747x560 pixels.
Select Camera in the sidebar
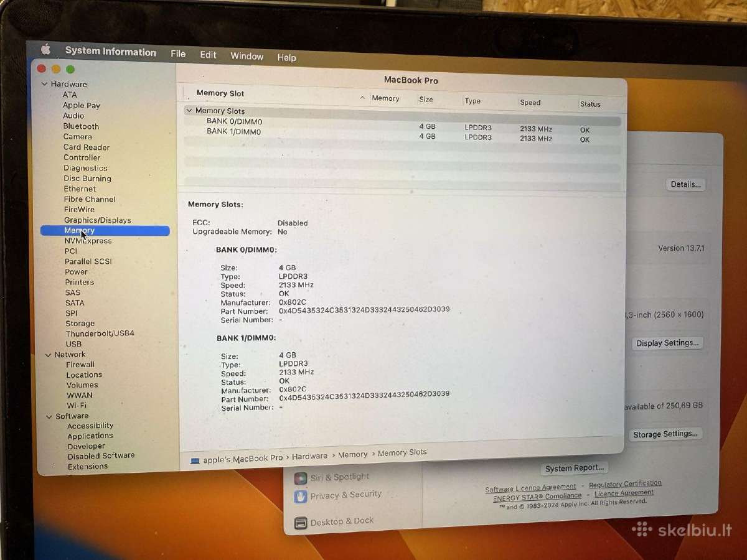tap(77, 137)
